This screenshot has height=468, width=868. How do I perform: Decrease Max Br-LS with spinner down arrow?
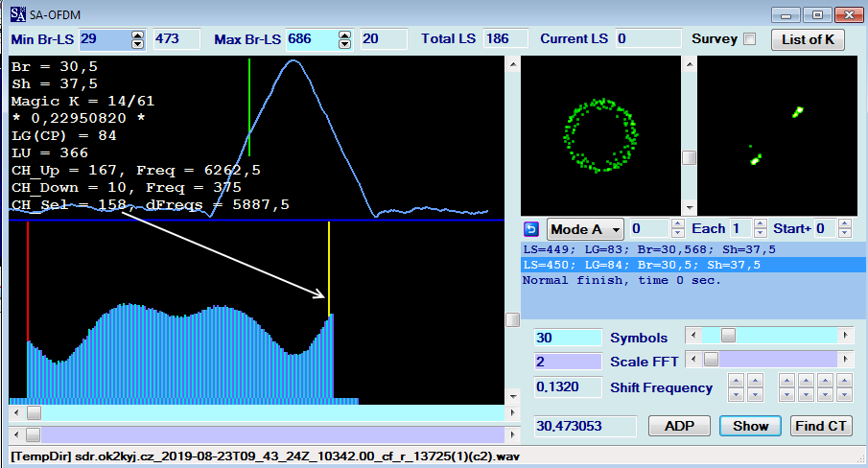click(x=344, y=44)
